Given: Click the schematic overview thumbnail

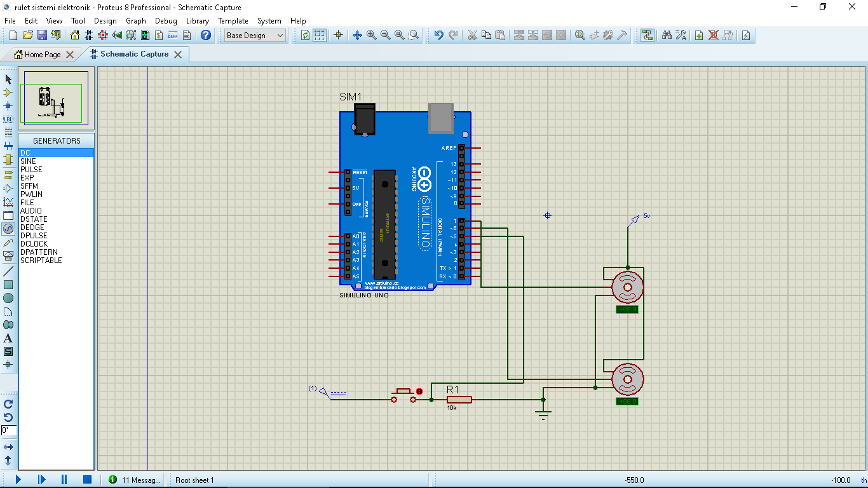Looking at the screenshot, I should pos(57,97).
